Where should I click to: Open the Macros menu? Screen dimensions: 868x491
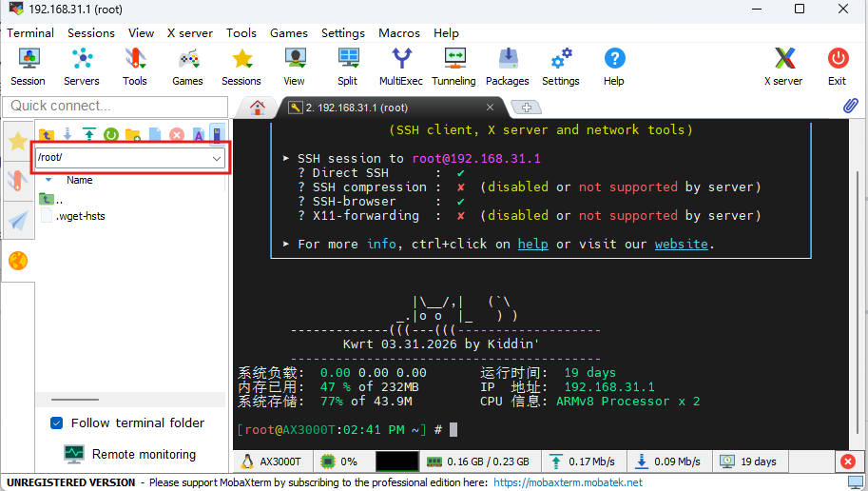coord(399,32)
